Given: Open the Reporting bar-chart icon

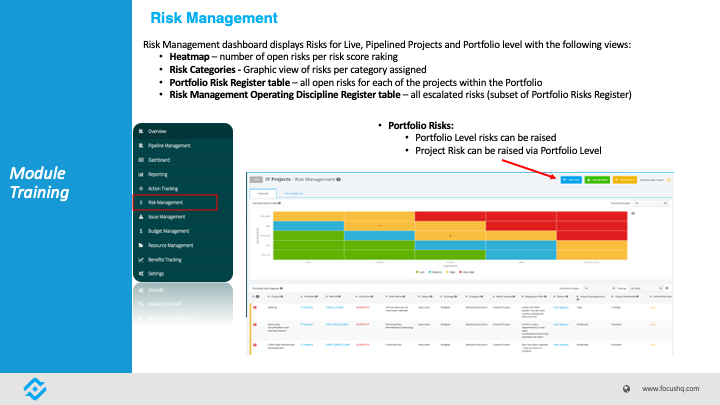Looking at the screenshot, I should coord(141,174).
